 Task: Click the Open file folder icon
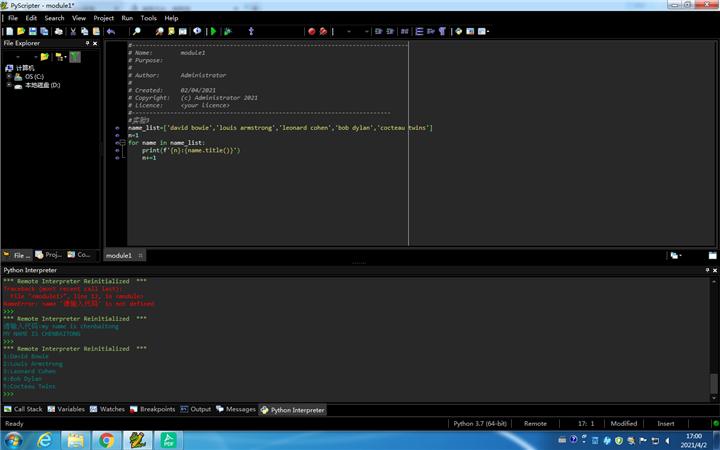pyautogui.click(x=21, y=31)
